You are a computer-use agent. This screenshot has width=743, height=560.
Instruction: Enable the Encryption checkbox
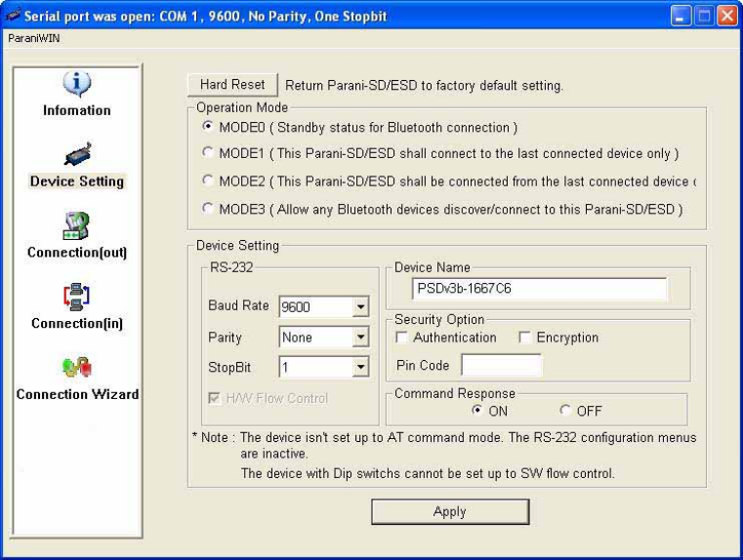point(524,337)
